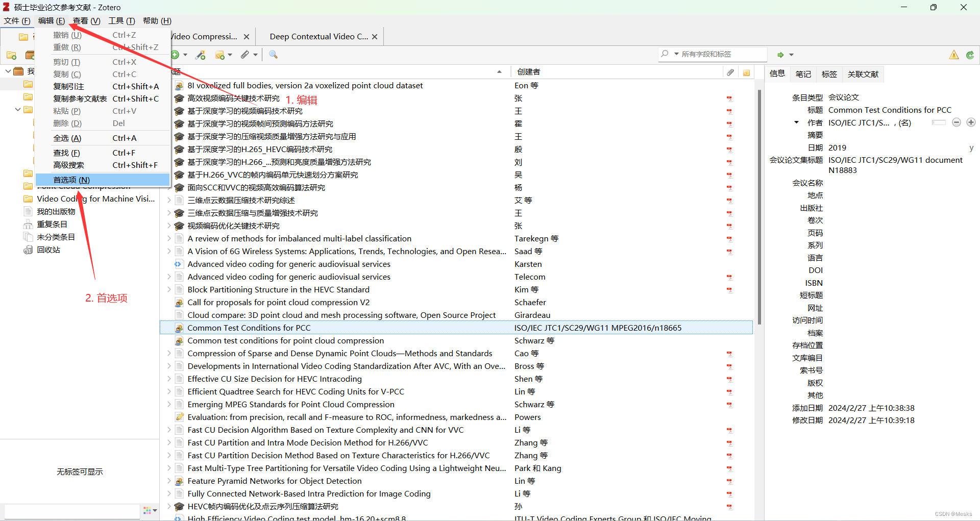The image size is (980, 521).
Task: Click the new collection folder icon
Action: click(11, 55)
